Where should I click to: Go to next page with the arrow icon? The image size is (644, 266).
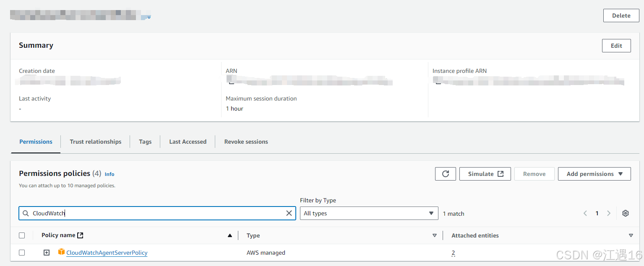coord(609,213)
